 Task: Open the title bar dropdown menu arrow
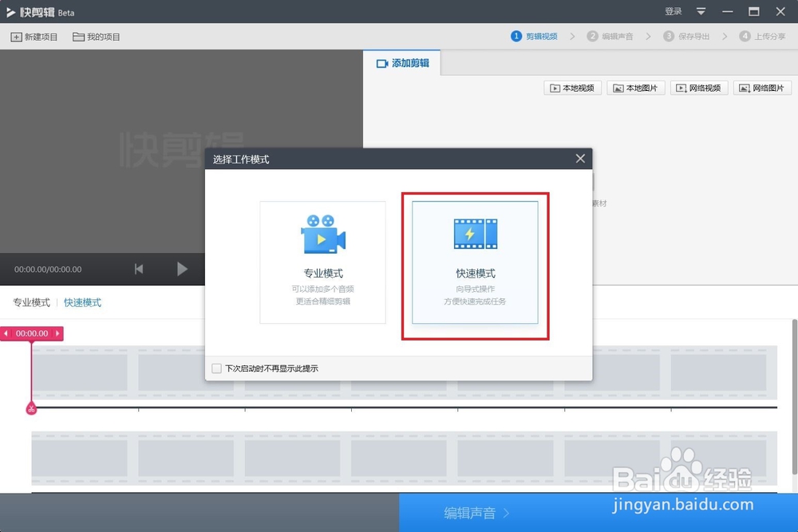point(701,11)
